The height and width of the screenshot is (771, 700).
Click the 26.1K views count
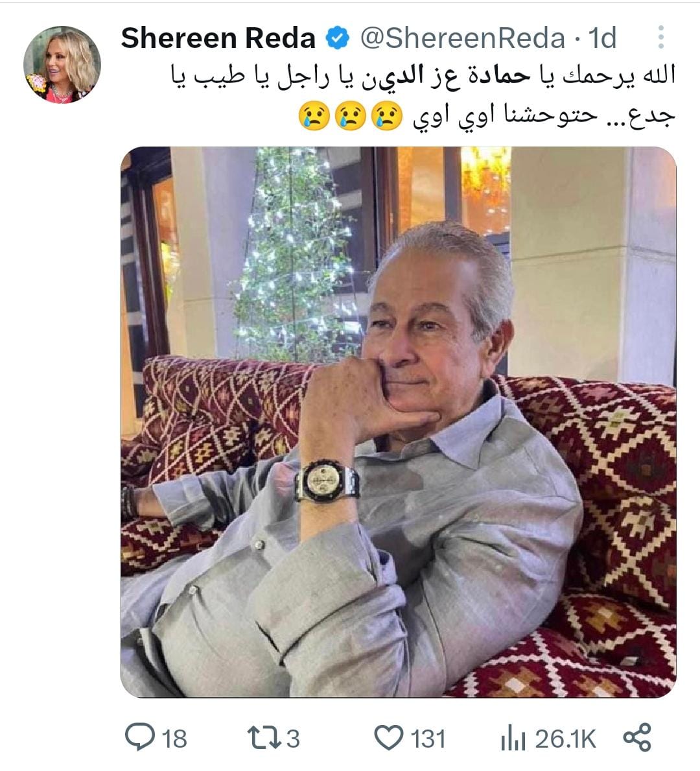565,739
